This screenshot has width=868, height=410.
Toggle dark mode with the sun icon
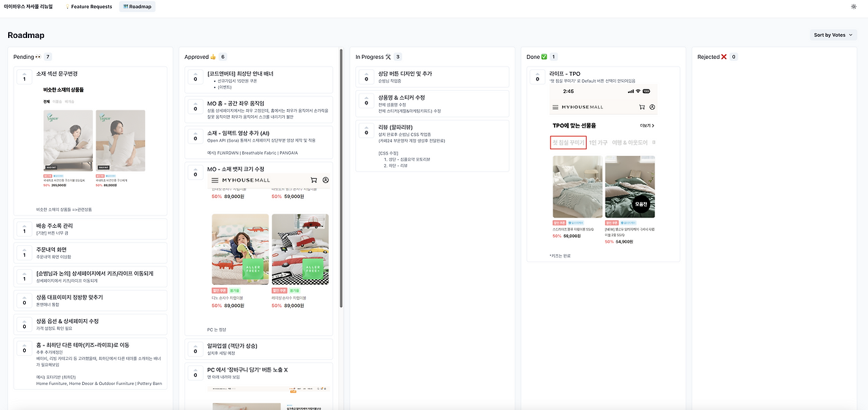pos(853,6)
